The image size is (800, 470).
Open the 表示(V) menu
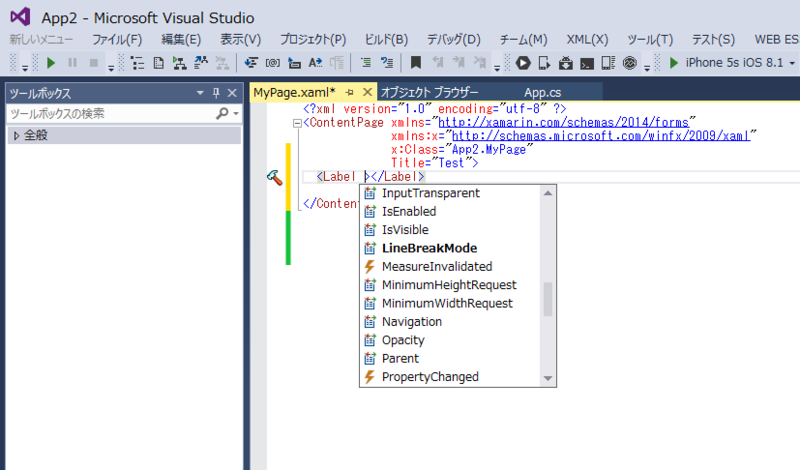(240, 39)
